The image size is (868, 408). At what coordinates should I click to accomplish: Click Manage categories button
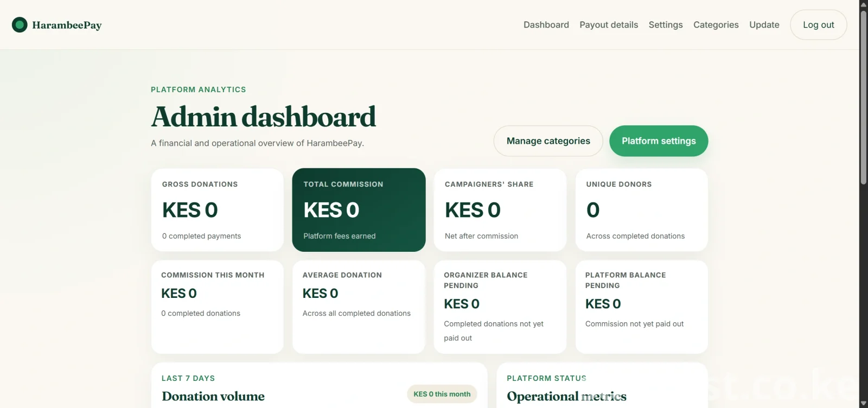tap(548, 141)
